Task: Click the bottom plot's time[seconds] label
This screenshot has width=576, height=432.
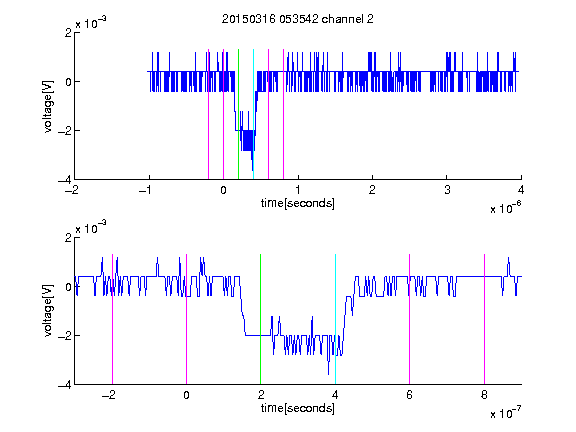Action: click(x=298, y=408)
